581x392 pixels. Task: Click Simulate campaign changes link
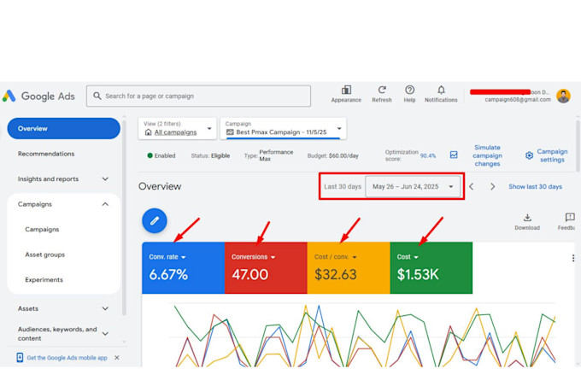coord(487,155)
